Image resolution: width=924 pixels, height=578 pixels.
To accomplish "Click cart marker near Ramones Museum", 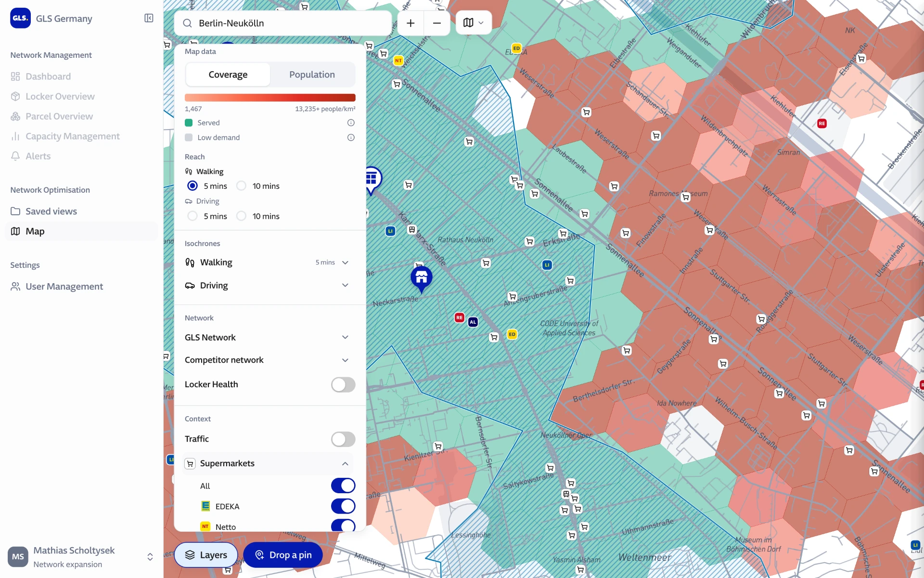I will (686, 197).
